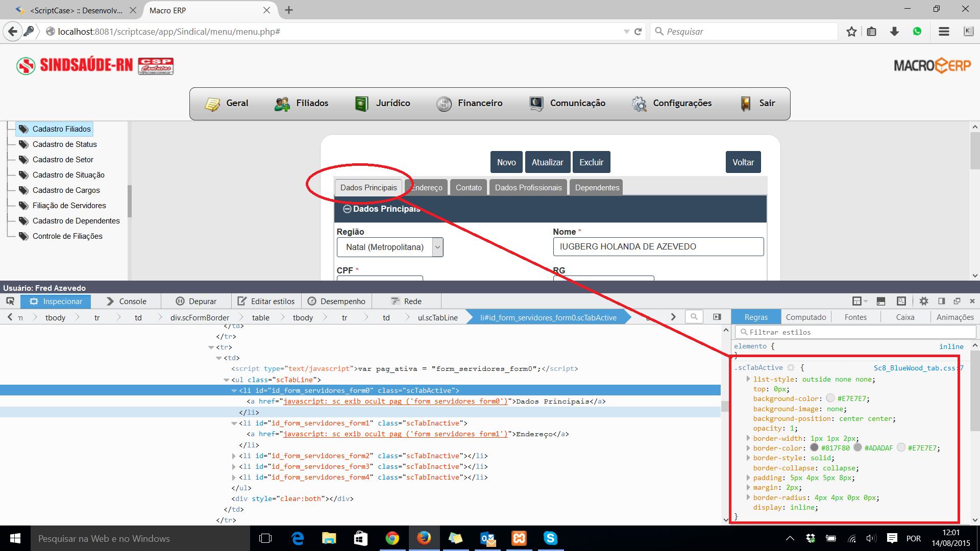
Task: Toggle devtools sidebar pane icon
Action: coord(717,317)
